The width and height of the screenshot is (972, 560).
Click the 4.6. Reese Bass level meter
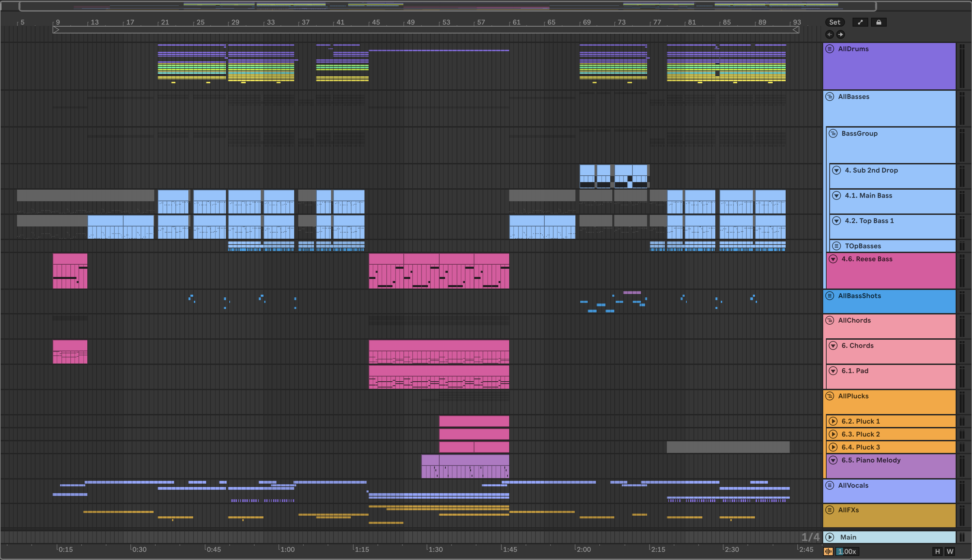coord(962,271)
